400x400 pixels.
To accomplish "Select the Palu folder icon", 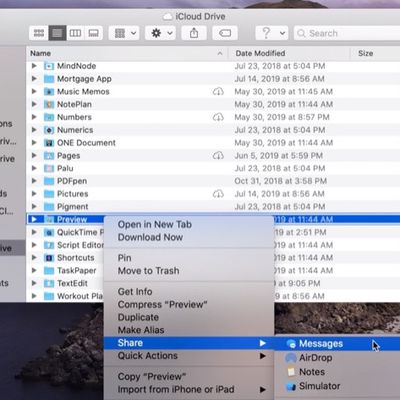I will pos(49,168).
